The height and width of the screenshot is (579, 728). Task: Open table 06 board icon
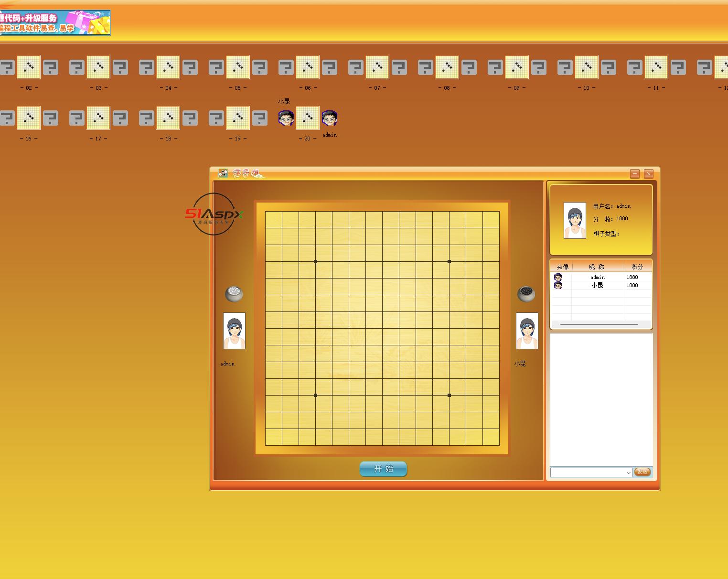[308, 67]
